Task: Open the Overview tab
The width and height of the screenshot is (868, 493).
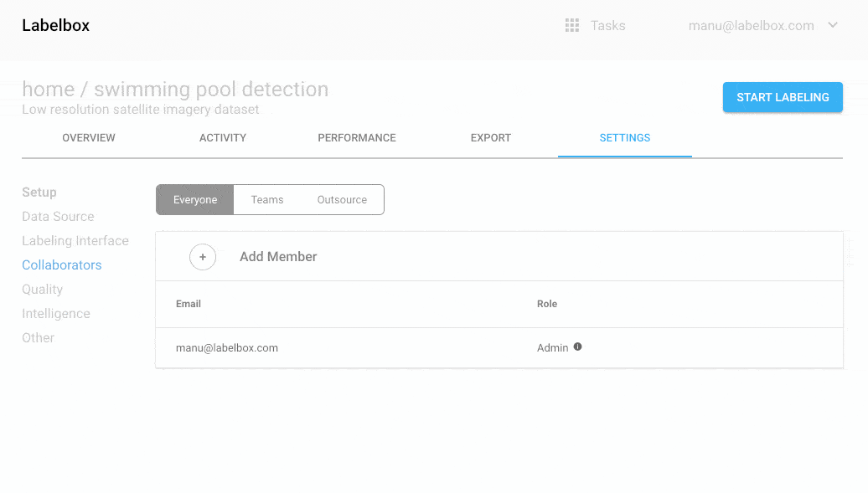Action: pos(89,138)
